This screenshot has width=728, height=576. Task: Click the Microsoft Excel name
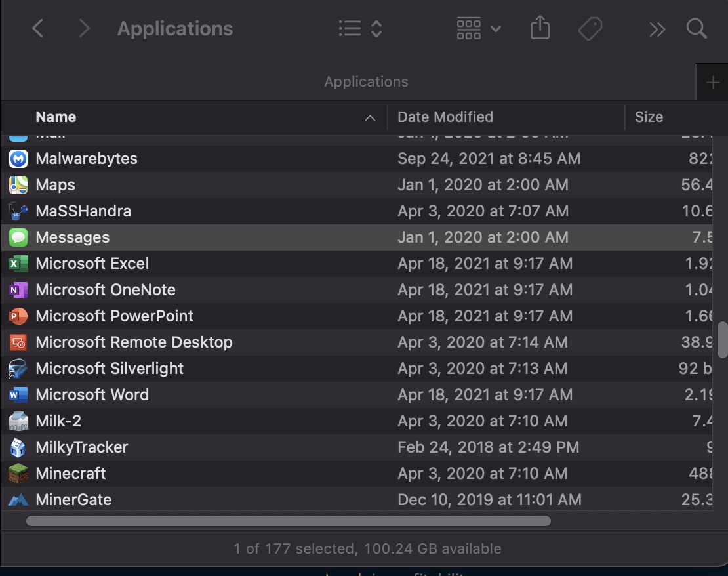tap(92, 264)
